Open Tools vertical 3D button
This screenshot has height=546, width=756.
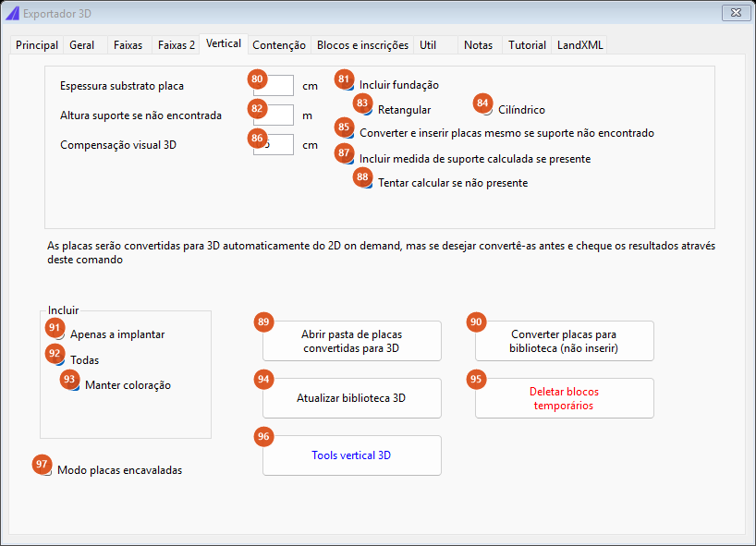pyautogui.click(x=352, y=455)
